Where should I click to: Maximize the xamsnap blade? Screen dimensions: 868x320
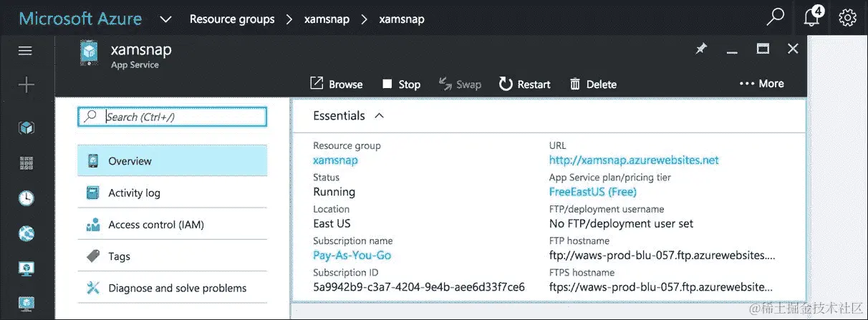click(x=763, y=49)
